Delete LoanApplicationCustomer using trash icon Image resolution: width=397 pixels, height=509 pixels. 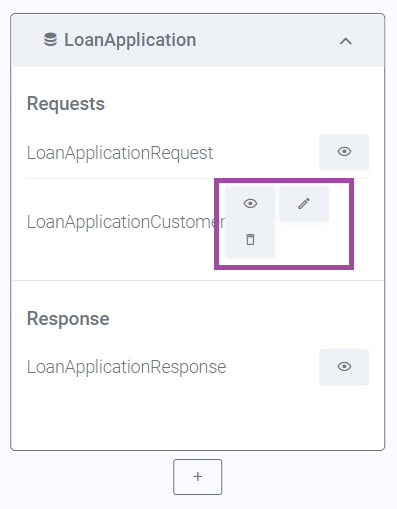click(250, 240)
